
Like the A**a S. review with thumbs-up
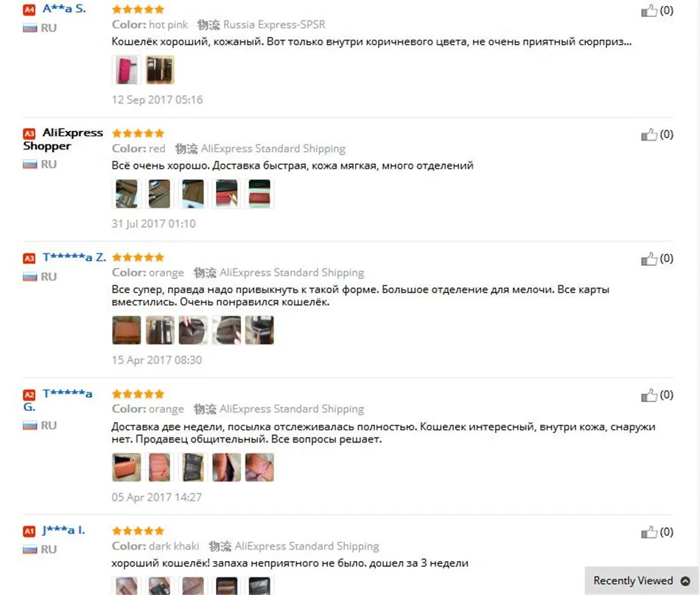point(649,10)
